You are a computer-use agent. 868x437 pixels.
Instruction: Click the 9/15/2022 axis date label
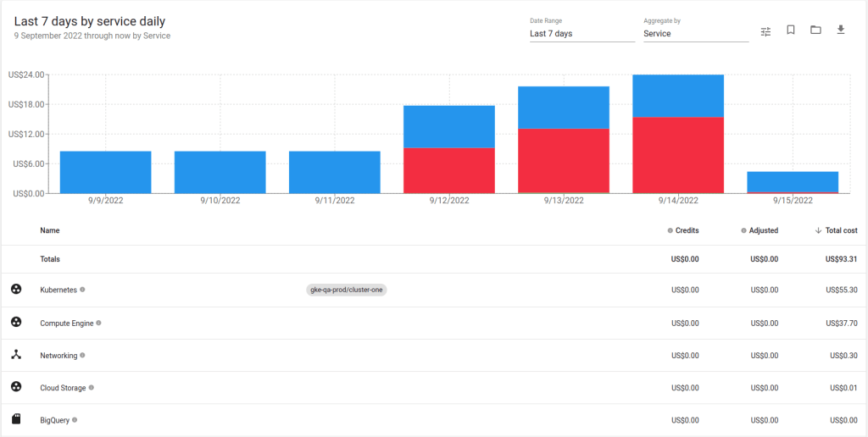[x=793, y=201]
